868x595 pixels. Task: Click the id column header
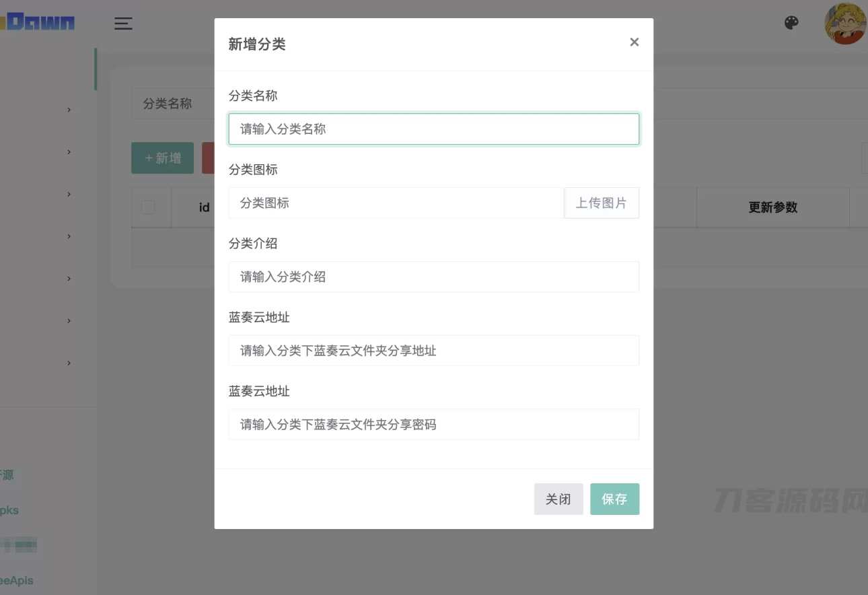[x=204, y=207]
